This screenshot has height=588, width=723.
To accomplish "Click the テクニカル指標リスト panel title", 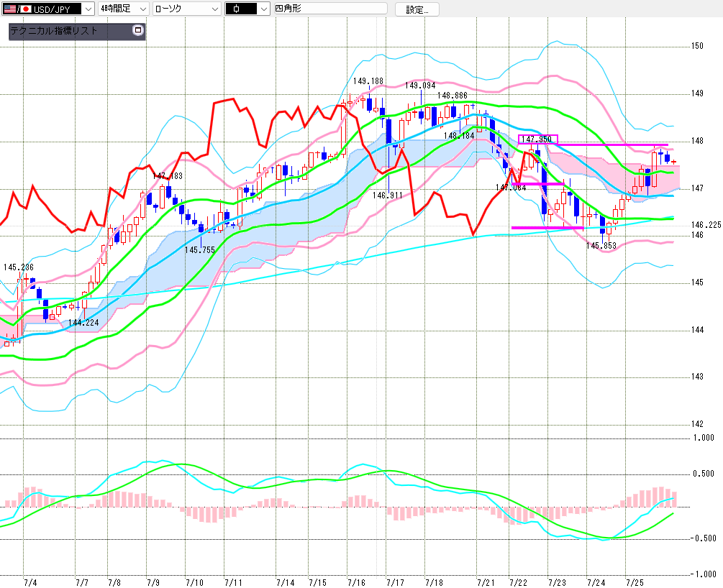I will click(x=54, y=31).
